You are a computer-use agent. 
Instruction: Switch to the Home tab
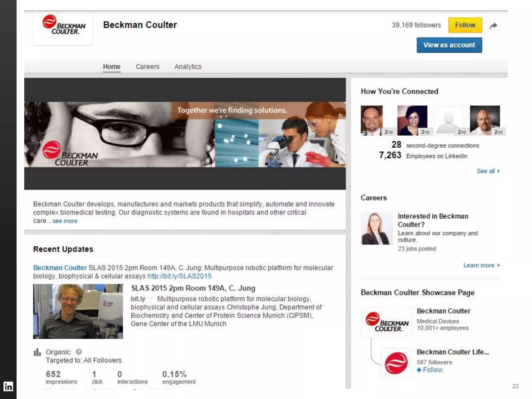pos(112,66)
